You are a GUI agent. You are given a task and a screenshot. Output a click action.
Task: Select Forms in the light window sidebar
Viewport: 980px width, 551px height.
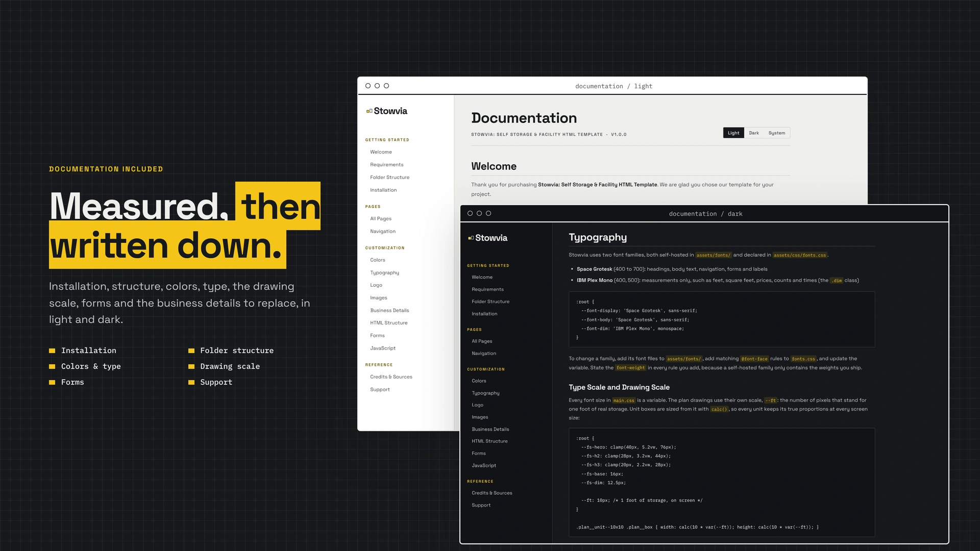[378, 336]
